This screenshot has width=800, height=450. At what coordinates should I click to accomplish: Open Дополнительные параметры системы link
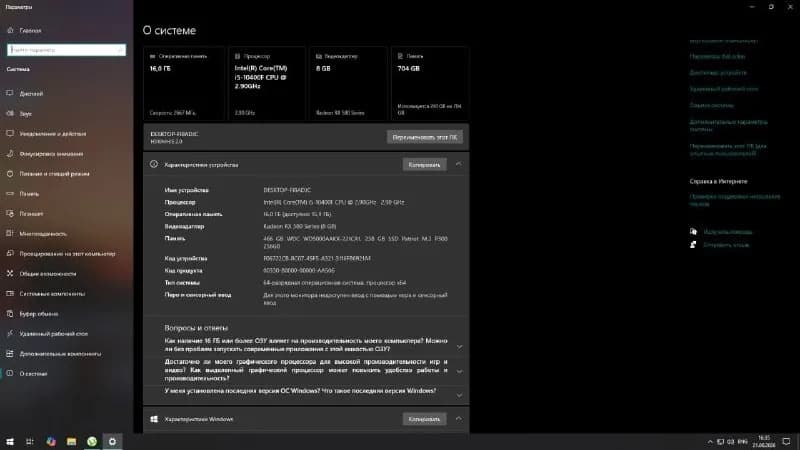[x=729, y=126]
